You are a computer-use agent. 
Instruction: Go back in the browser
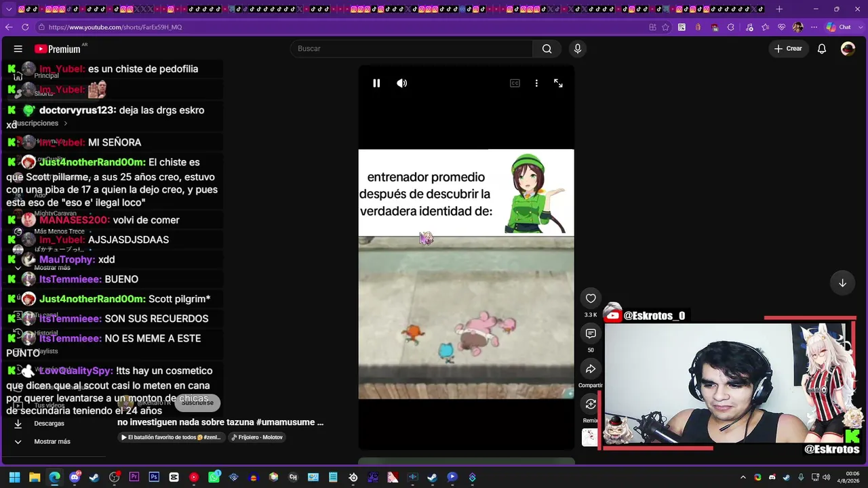[x=8, y=27]
